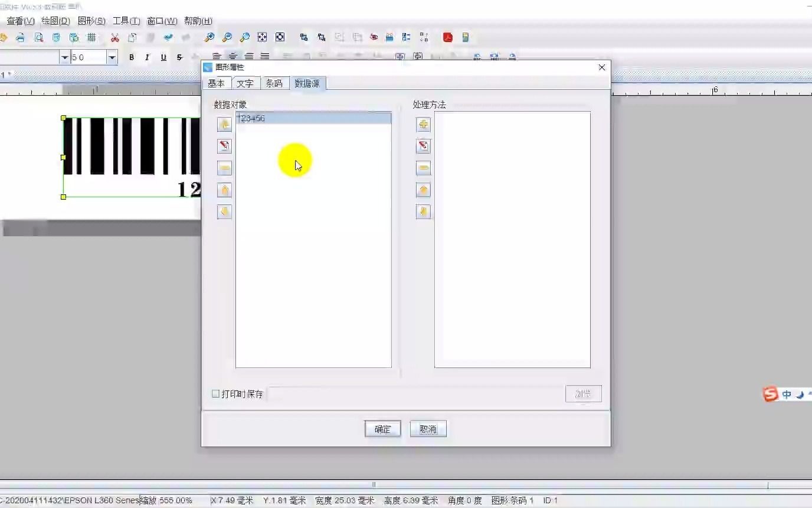Viewport: 812px width, 508px height.
Task: Open the 图形(S) menu
Action: [x=91, y=21]
